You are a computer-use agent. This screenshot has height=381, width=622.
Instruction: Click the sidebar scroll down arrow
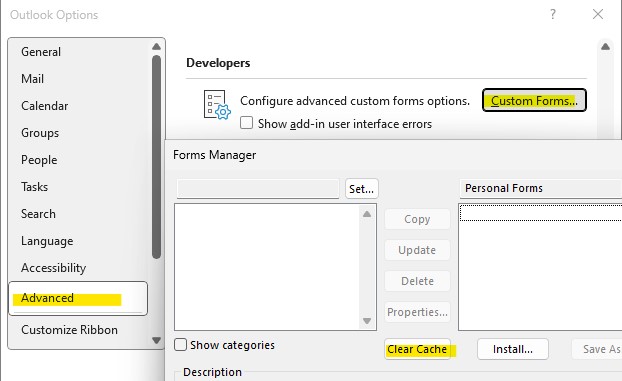coord(157,340)
